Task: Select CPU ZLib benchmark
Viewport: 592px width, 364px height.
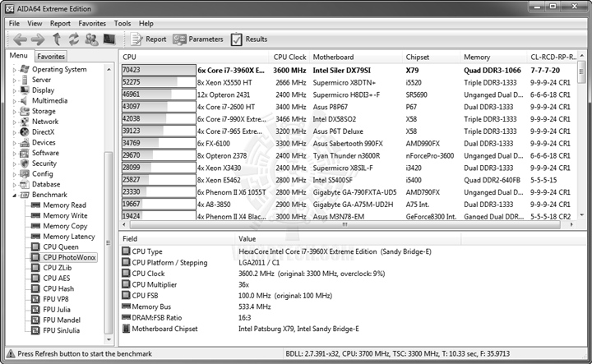Action: 58,268
